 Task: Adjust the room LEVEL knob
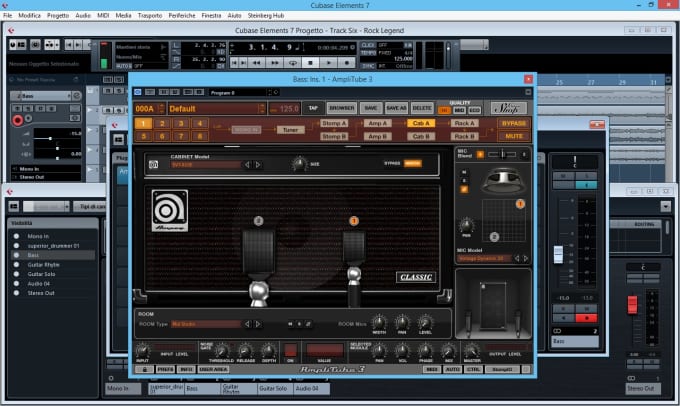pos(425,323)
